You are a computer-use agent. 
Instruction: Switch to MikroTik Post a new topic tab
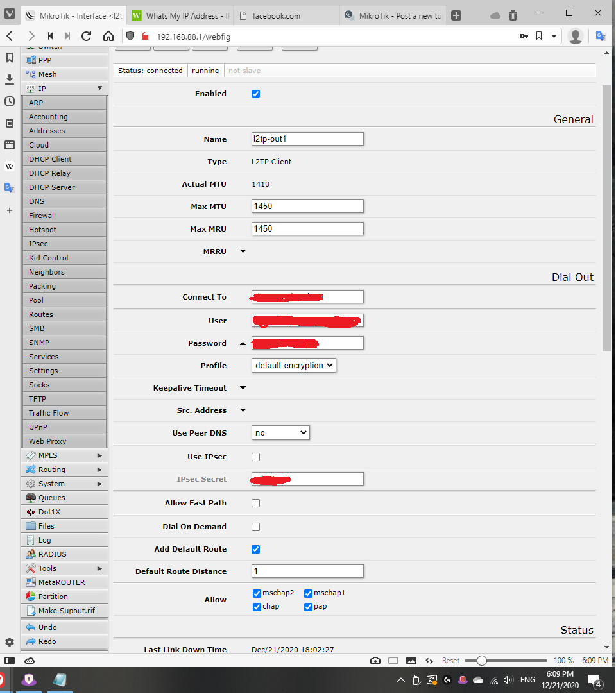pyautogui.click(x=393, y=15)
